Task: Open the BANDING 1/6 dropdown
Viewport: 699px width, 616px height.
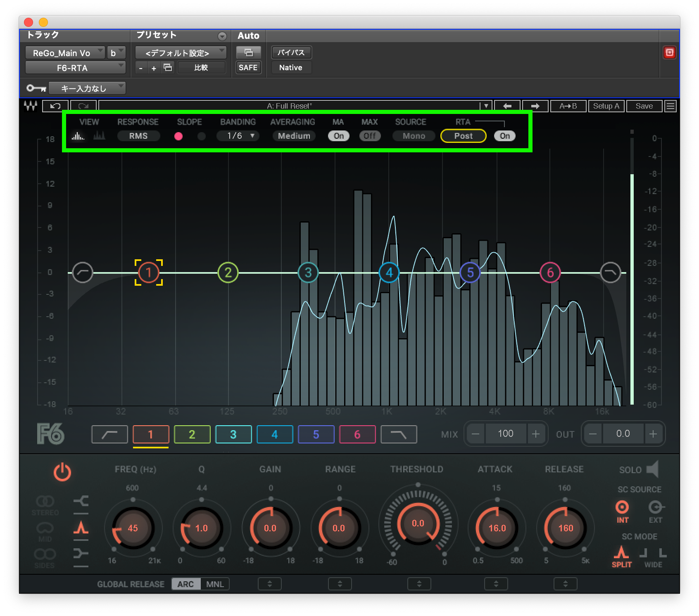Action: point(238,136)
